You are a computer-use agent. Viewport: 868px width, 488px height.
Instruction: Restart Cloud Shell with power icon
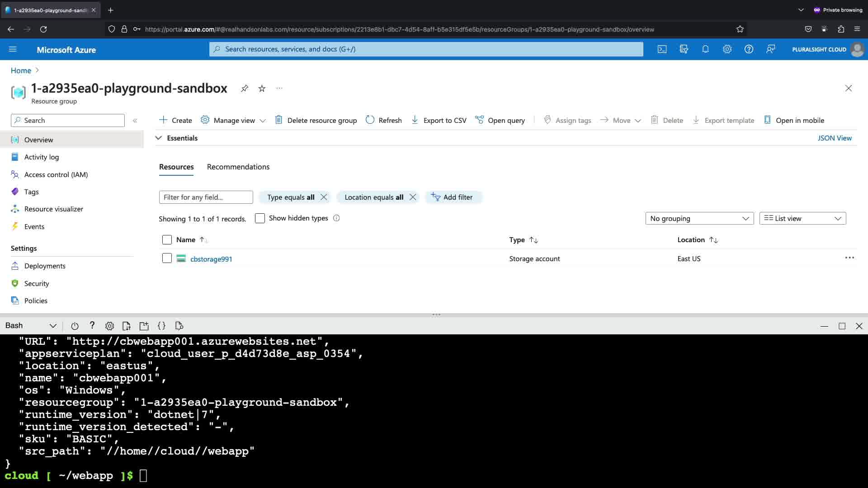click(75, 326)
